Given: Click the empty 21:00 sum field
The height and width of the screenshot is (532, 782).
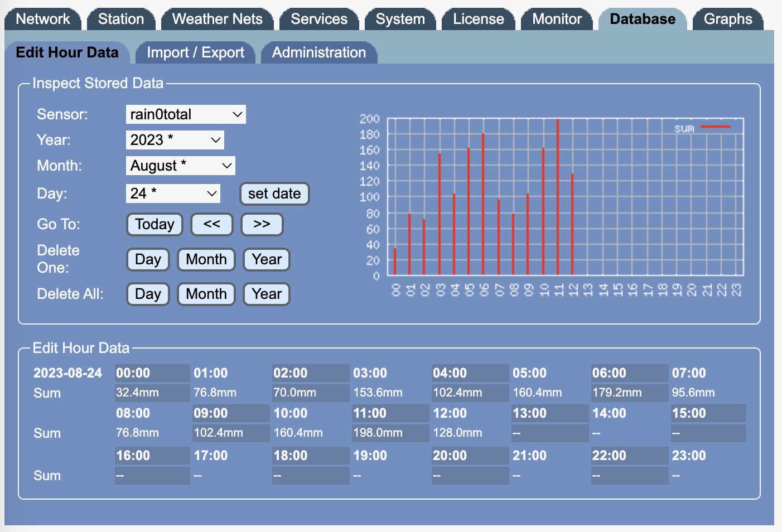Looking at the screenshot, I should (x=550, y=476).
